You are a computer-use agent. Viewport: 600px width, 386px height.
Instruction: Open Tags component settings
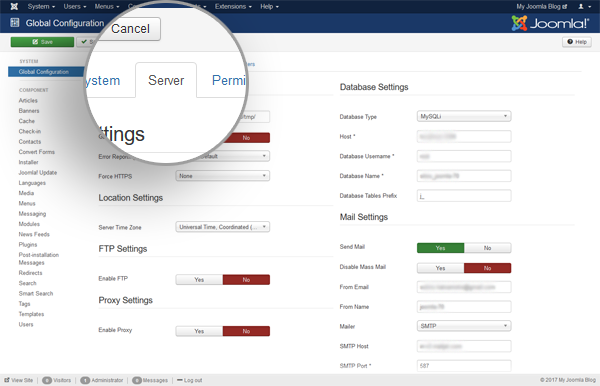(24, 304)
